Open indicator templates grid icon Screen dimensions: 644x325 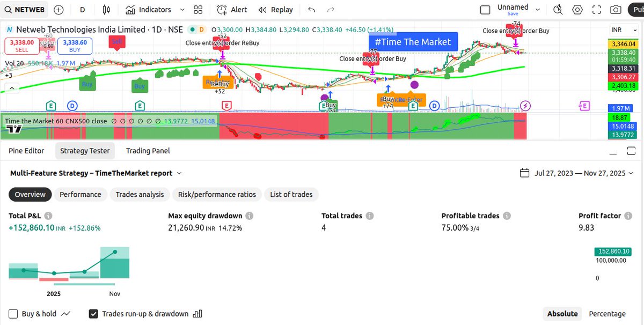coord(198,10)
